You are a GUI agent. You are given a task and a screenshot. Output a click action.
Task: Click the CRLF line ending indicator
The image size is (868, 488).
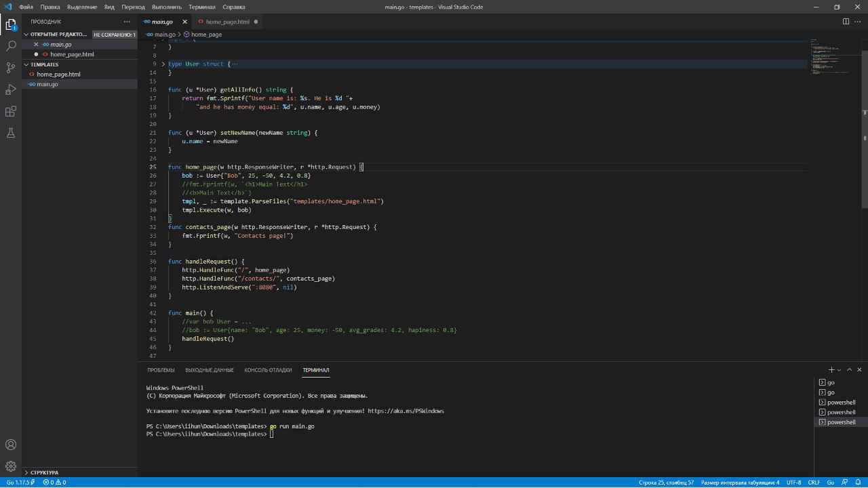click(x=814, y=483)
